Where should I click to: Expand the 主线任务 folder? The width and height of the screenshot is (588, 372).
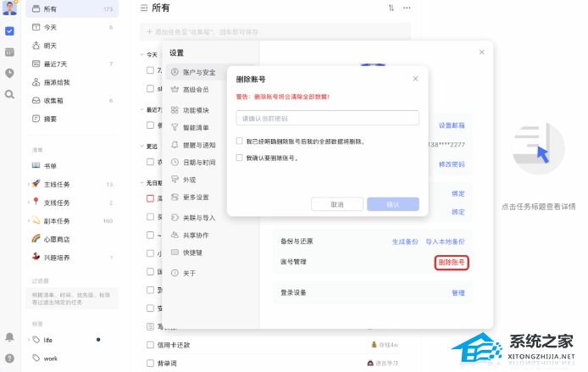[x=29, y=184]
